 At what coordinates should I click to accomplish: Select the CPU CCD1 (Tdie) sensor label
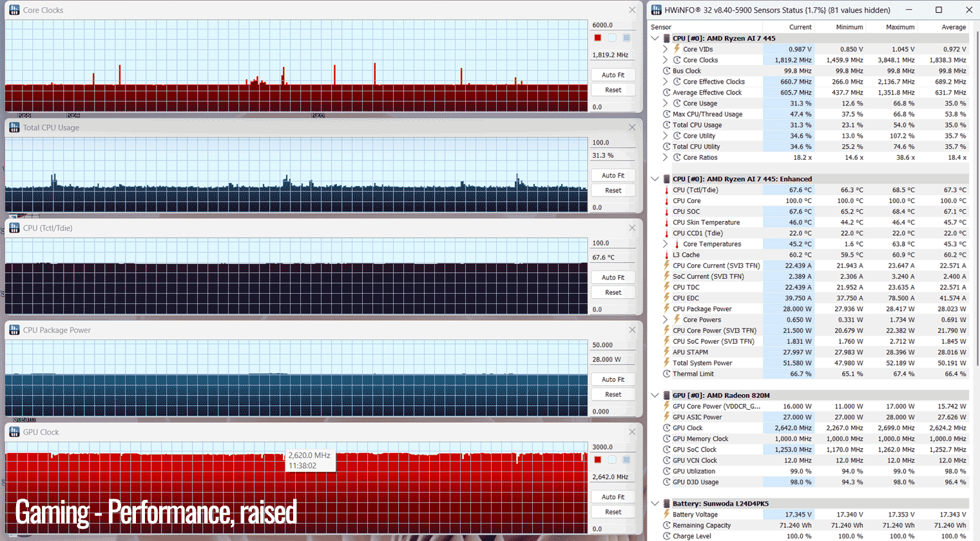[x=698, y=233]
